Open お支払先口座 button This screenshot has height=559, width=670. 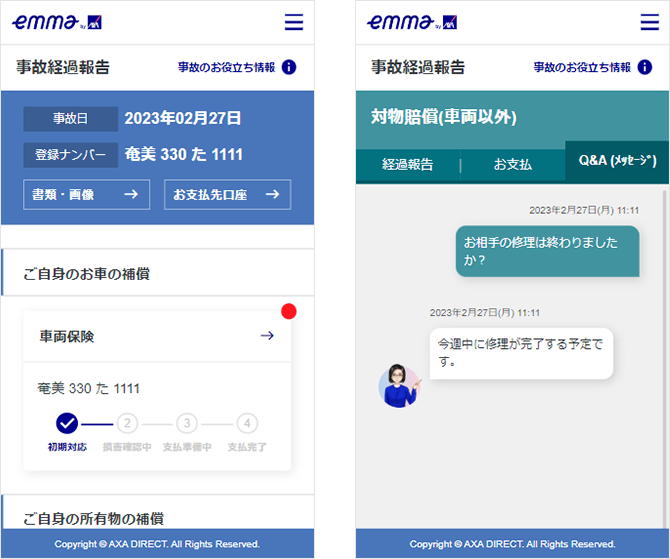228,194
